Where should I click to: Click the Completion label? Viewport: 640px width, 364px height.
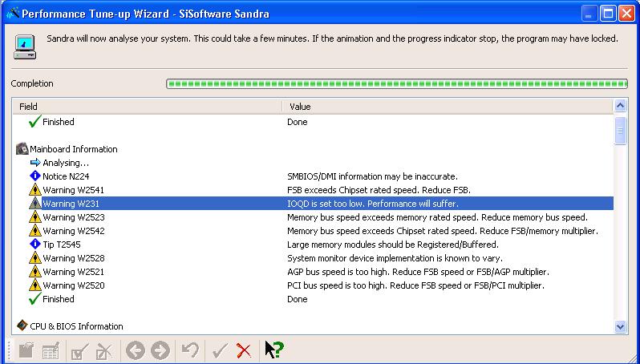click(32, 83)
